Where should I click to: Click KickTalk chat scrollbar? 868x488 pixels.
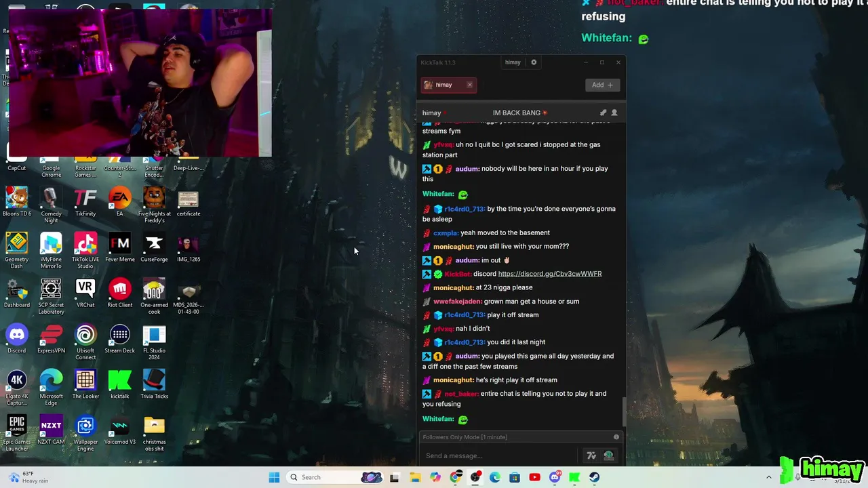point(624,411)
